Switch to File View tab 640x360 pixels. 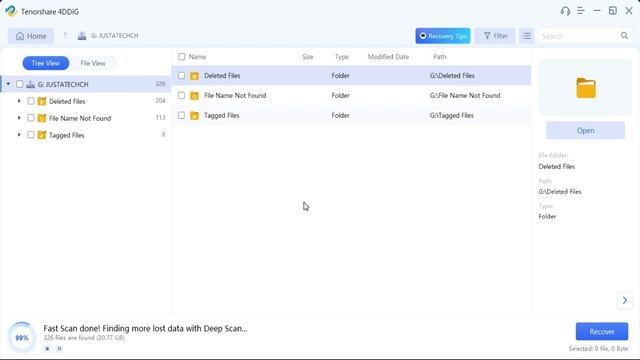93,63
